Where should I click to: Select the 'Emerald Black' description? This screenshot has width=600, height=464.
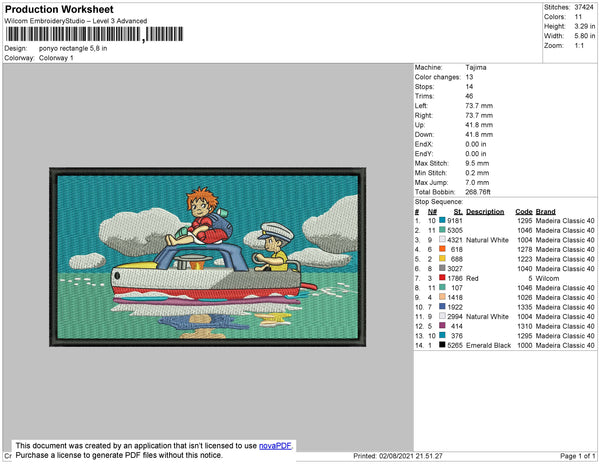[488, 345]
